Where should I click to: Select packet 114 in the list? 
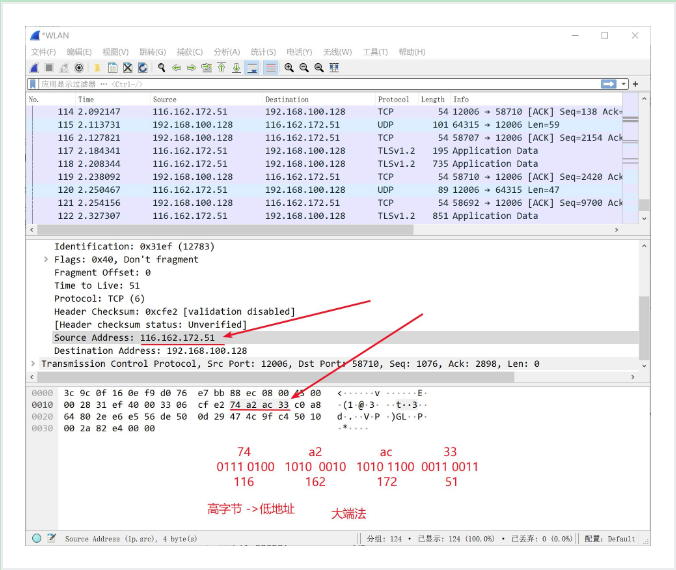pos(325,112)
